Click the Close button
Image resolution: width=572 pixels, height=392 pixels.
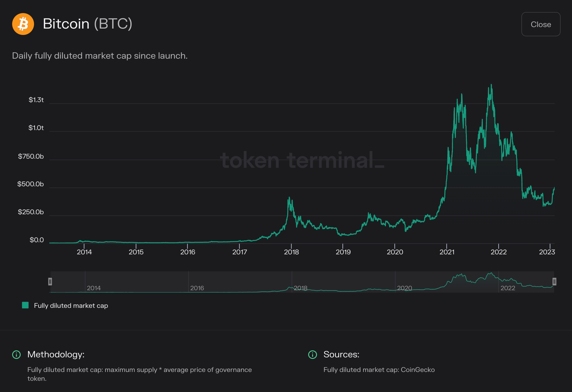pos(541,24)
